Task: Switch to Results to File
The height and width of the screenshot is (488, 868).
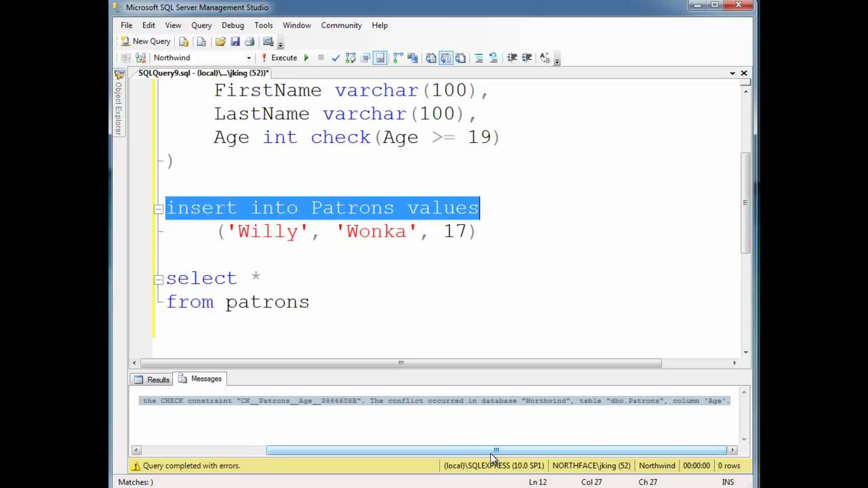Action: (460, 58)
